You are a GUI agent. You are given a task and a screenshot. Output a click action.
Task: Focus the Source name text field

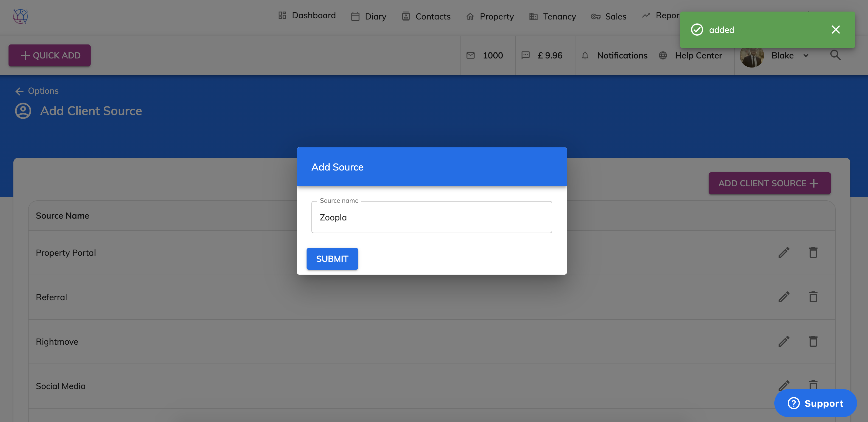coord(431,217)
